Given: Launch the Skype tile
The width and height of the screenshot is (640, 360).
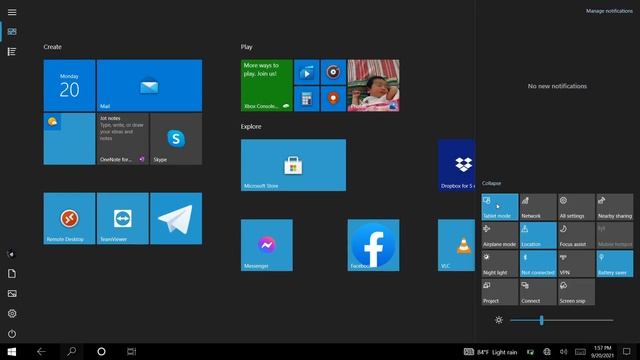Looking at the screenshot, I should pos(176,139).
